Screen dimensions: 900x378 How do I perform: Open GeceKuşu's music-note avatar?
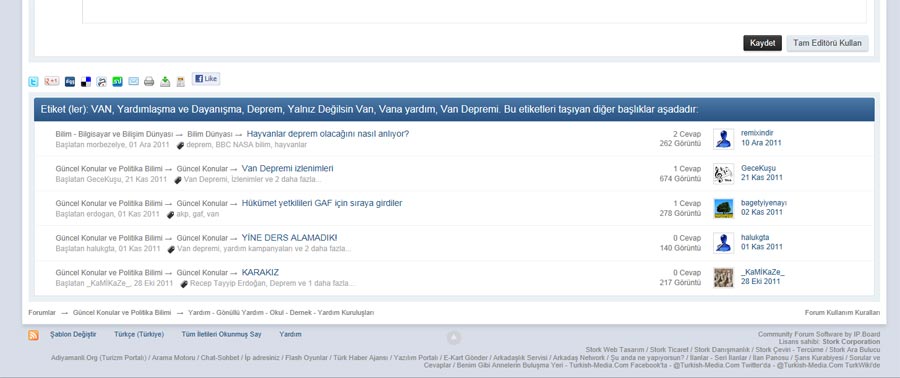[x=723, y=174]
